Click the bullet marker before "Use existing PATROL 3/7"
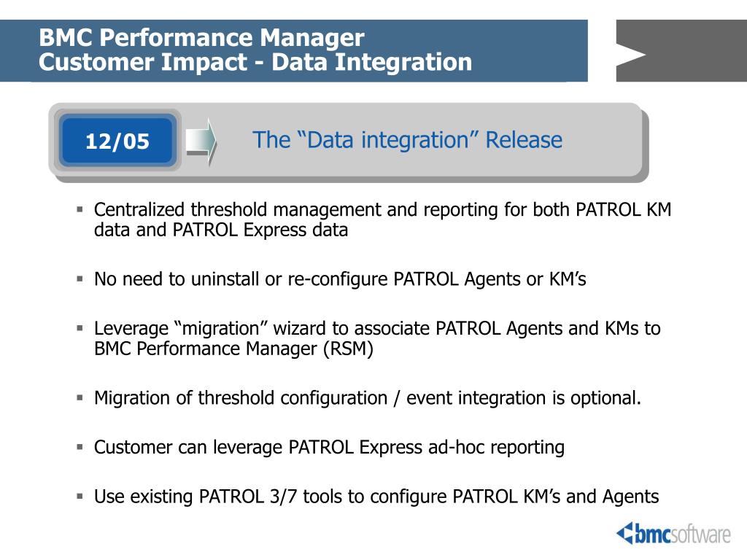 80,497
